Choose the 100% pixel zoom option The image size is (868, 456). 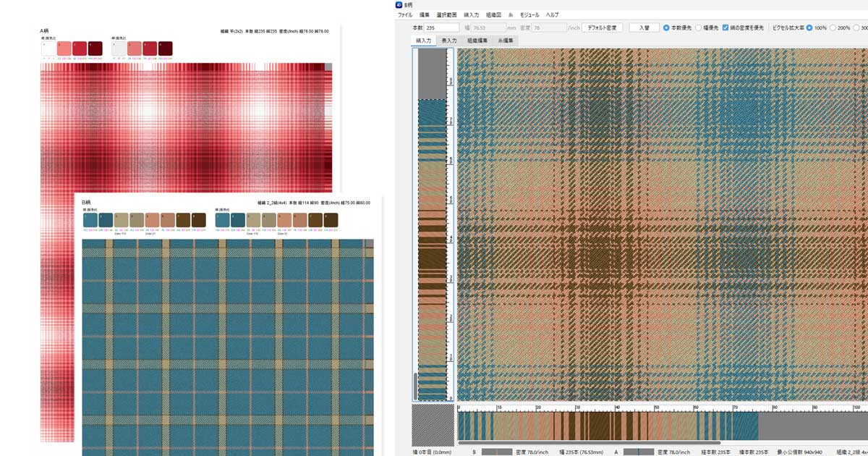pyautogui.click(x=809, y=28)
